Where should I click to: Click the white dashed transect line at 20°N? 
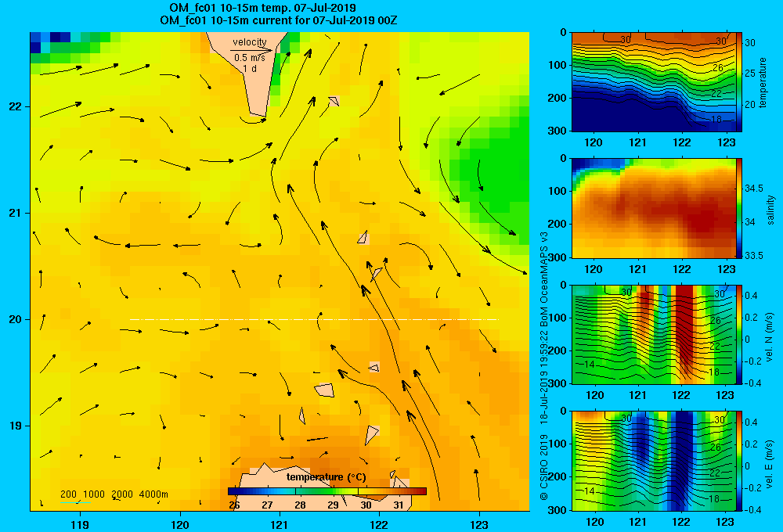click(x=314, y=319)
